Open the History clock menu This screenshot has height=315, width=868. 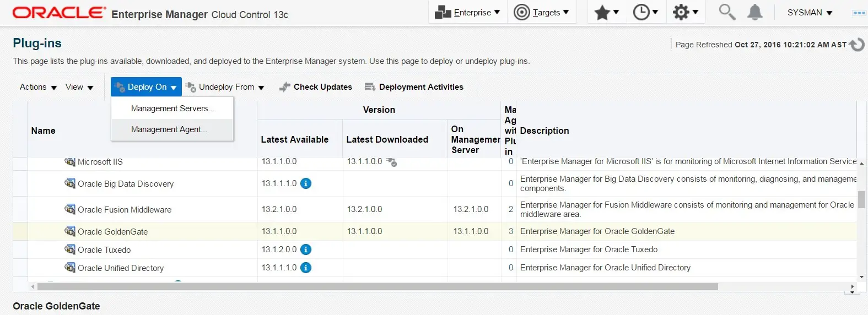(645, 12)
